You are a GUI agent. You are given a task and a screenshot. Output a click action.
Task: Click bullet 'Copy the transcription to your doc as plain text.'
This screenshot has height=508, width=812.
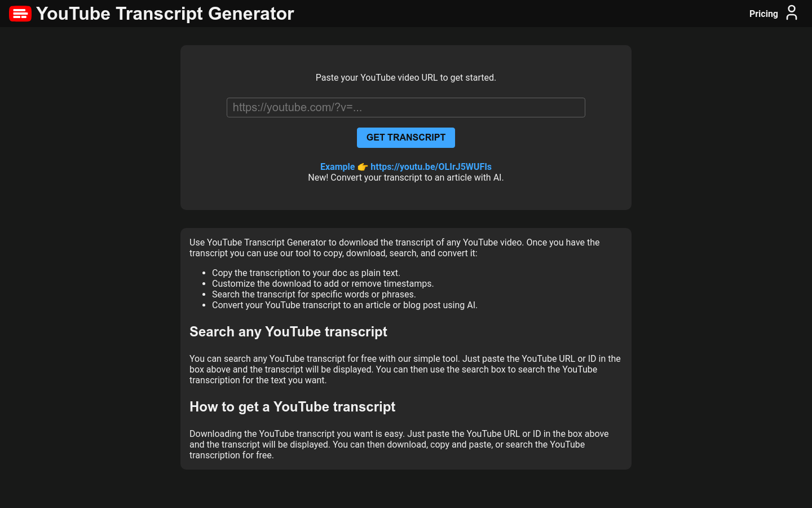[306, 273]
